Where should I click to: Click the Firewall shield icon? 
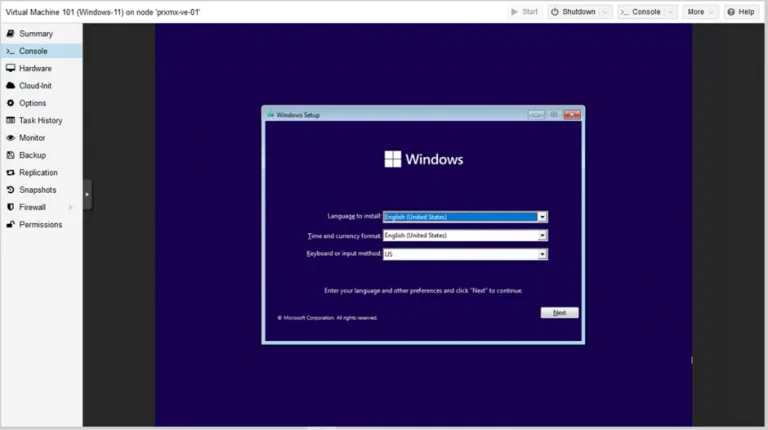[x=10, y=207]
